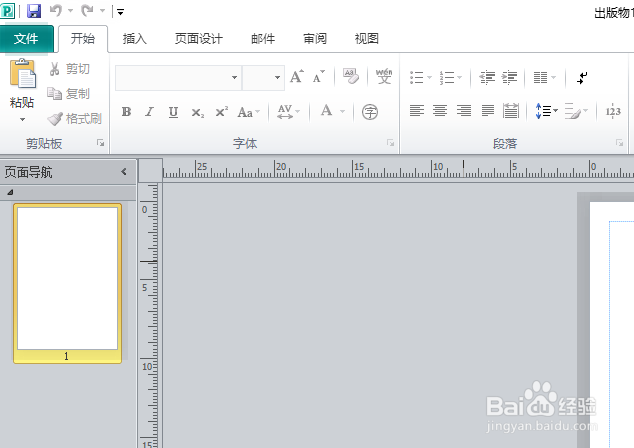
Task: Switch to the 审阅 (Review) tab
Action: 315,39
